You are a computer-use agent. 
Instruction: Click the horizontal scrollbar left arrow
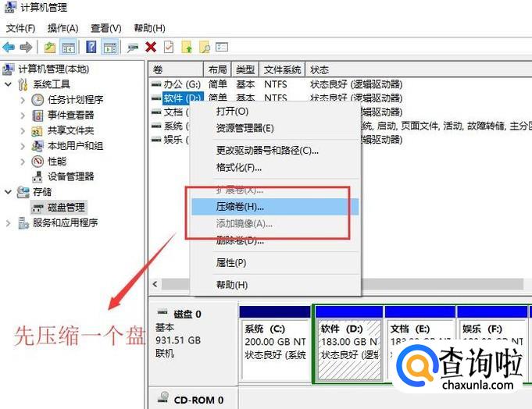(155, 284)
